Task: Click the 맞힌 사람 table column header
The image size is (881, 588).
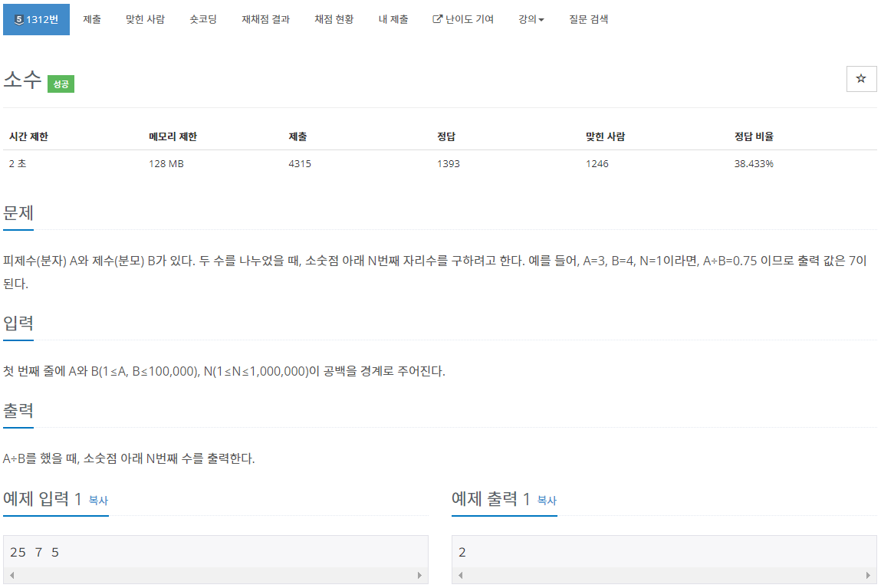Action: click(x=605, y=136)
